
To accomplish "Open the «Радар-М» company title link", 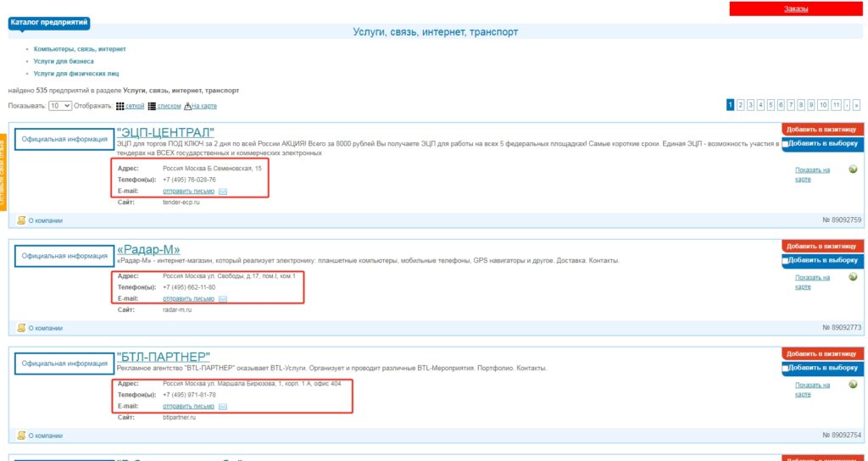I will pos(148,249).
